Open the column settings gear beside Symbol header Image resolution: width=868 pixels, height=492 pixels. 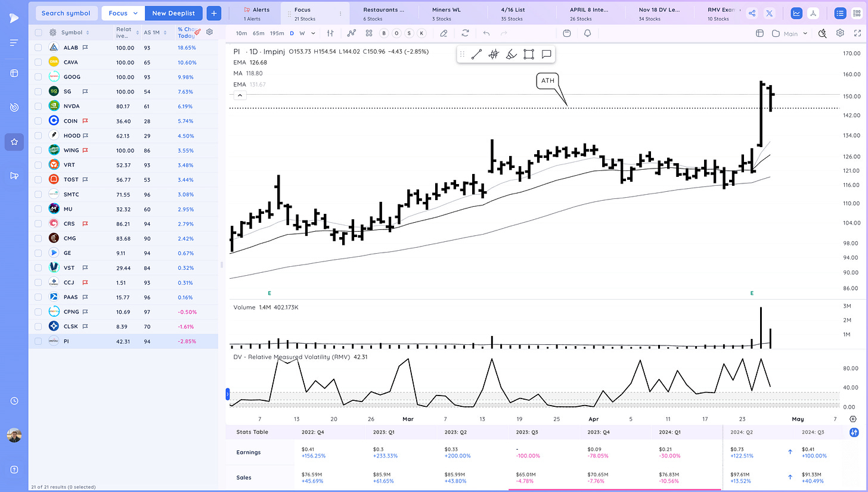(53, 33)
